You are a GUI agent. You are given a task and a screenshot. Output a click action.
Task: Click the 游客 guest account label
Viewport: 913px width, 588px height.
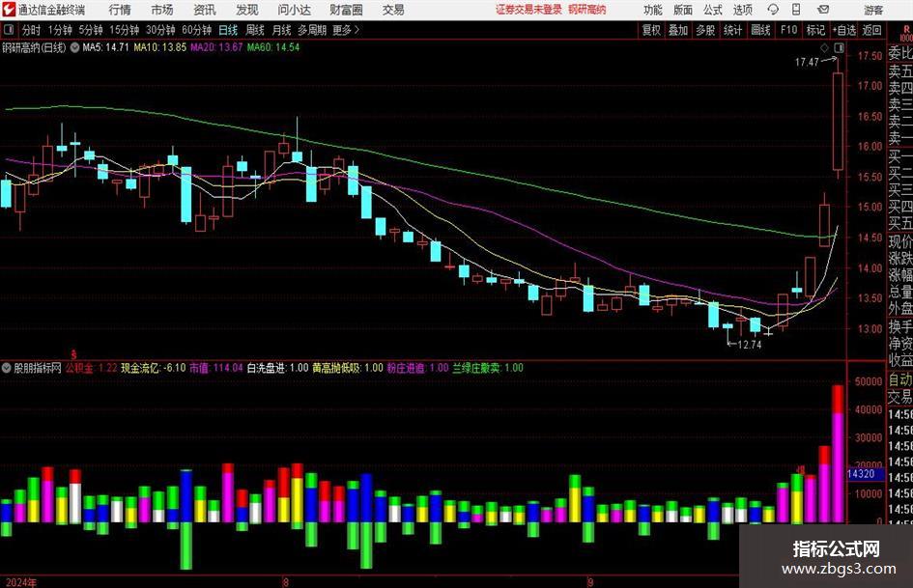coord(872,10)
